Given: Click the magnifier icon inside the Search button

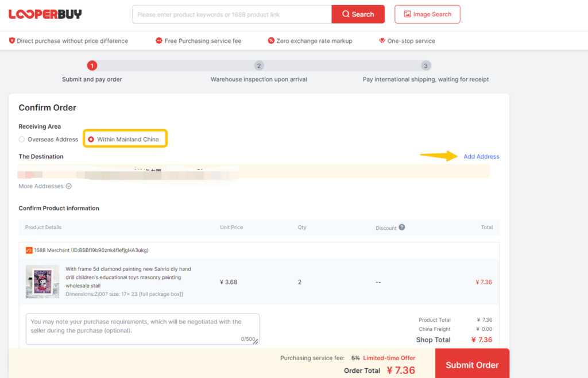Looking at the screenshot, I should click(x=346, y=14).
